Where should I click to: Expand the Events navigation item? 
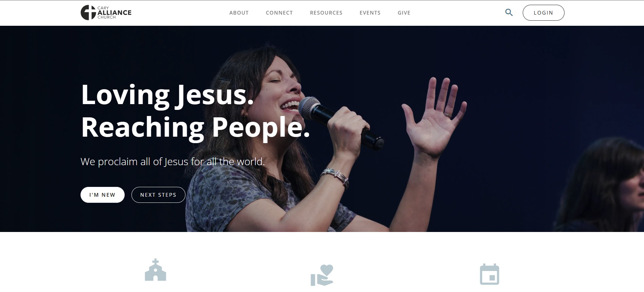(x=370, y=13)
